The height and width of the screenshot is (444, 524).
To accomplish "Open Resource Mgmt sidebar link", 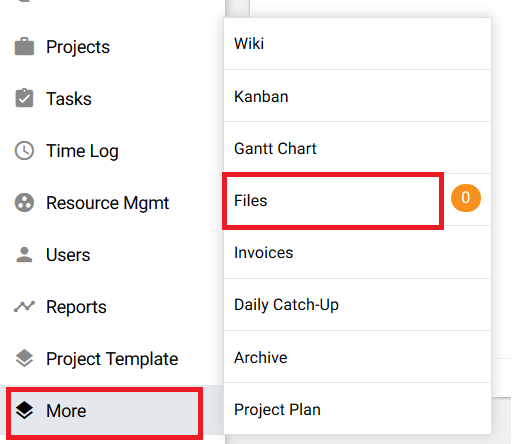I will point(107,203).
